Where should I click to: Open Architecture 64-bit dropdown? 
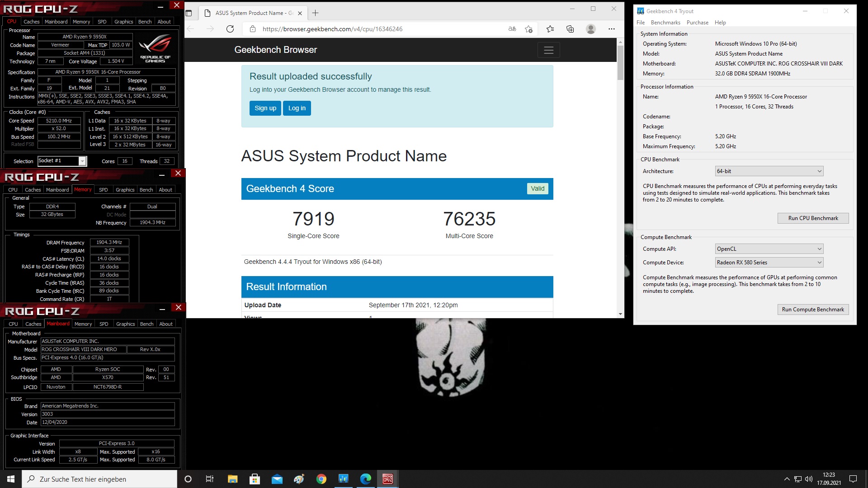769,171
